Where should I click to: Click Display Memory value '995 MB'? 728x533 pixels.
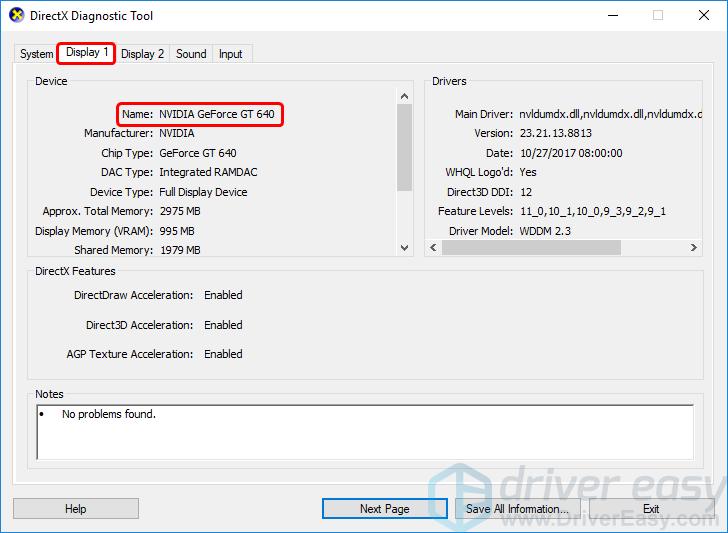[x=177, y=231]
